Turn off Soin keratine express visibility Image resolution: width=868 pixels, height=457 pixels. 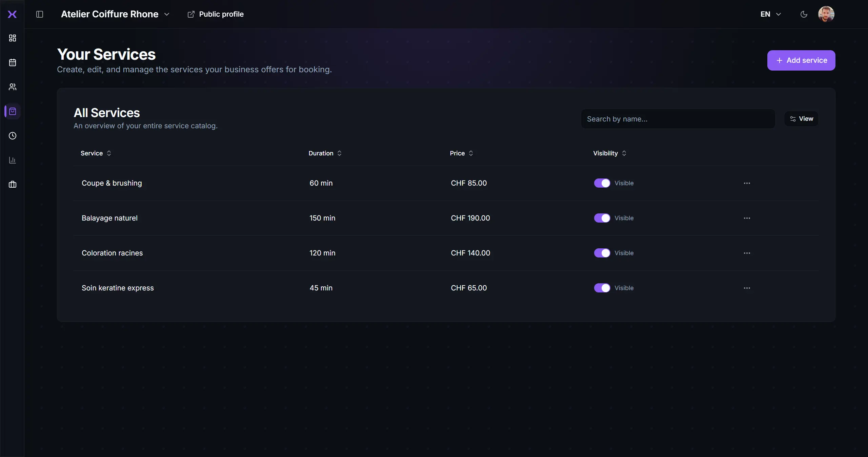click(x=602, y=288)
